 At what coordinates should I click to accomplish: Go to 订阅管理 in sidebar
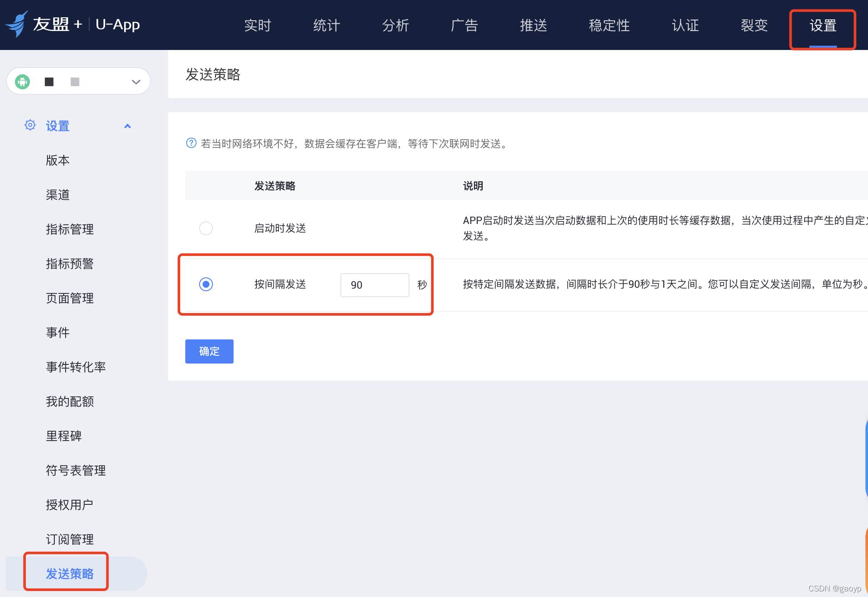point(70,539)
